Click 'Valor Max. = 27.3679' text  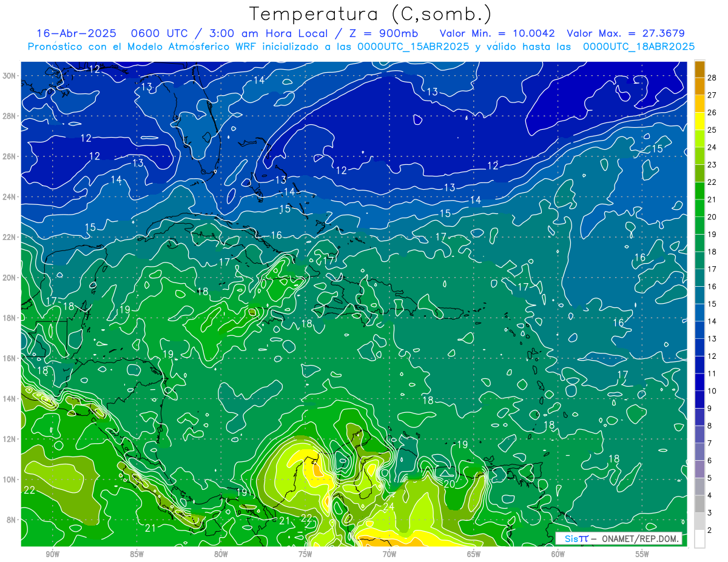pos(625,33)
